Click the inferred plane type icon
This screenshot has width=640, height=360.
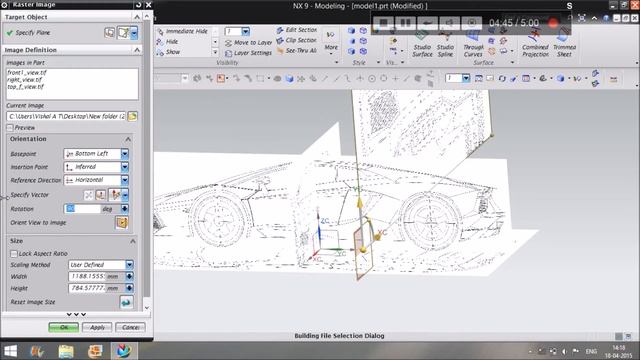tap(123, 33)
